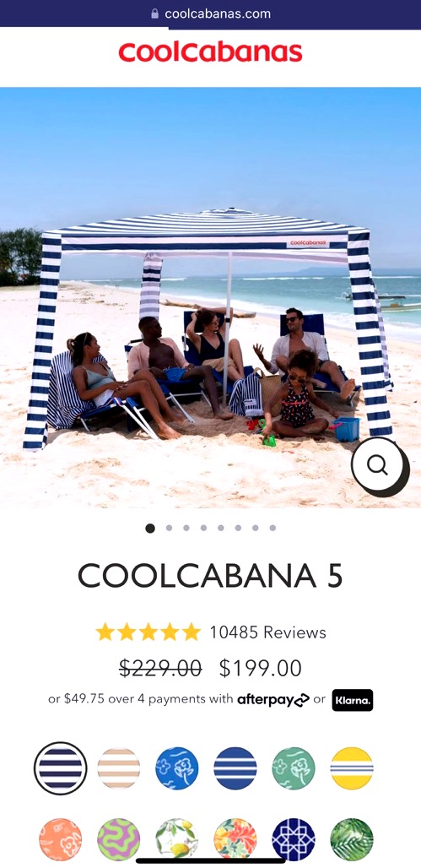Choose the tropical hibiscus floral swatch
421x868 pixels.
point(235,840)
